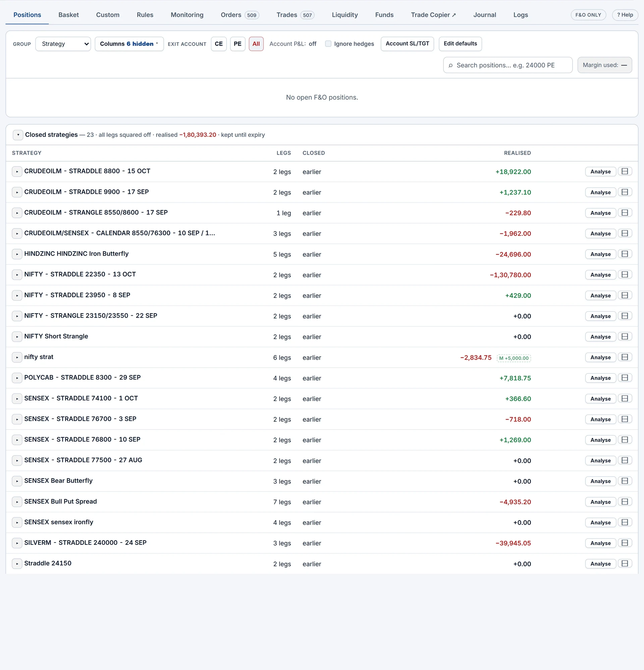Toggle Account P&L off setting
The height and width of the screenshot is (670, 644).
coord(293,44)
